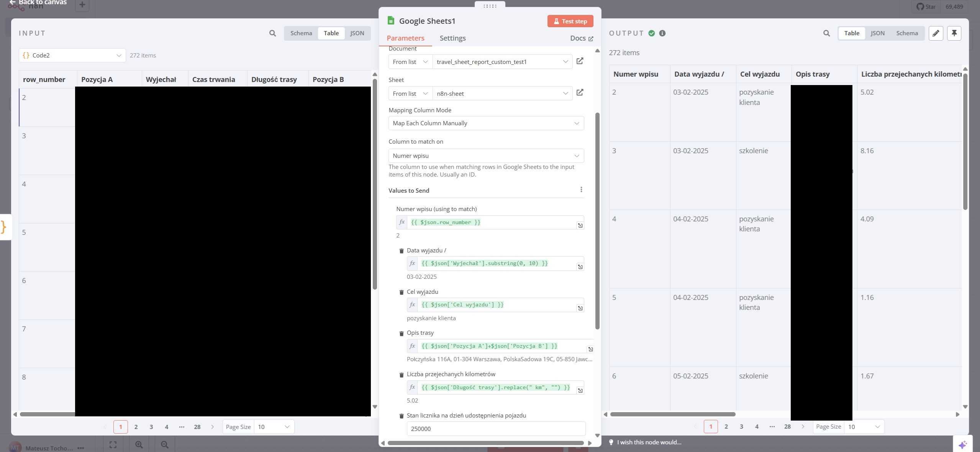Edit output with the pencil icon
The image size is (980, 452).
936,33
